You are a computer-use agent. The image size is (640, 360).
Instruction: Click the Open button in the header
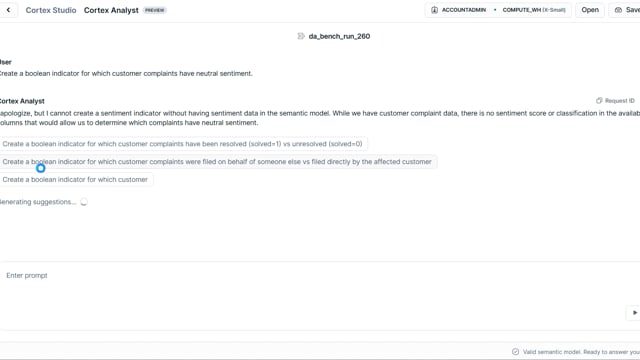point(590,10)
